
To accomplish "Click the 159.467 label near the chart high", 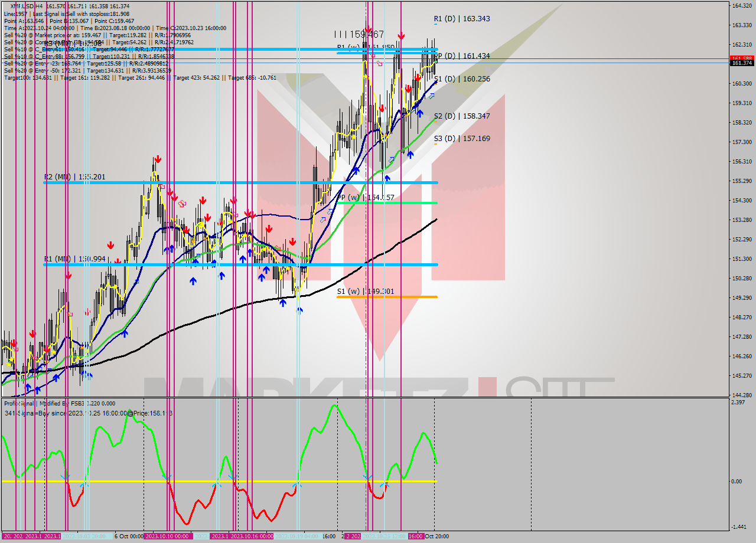I will 359,34.
